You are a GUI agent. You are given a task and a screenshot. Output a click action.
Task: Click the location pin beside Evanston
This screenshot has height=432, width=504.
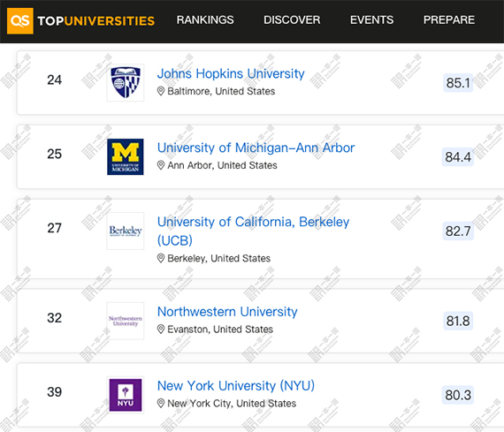pyautogui.click(x=161, y=330)
